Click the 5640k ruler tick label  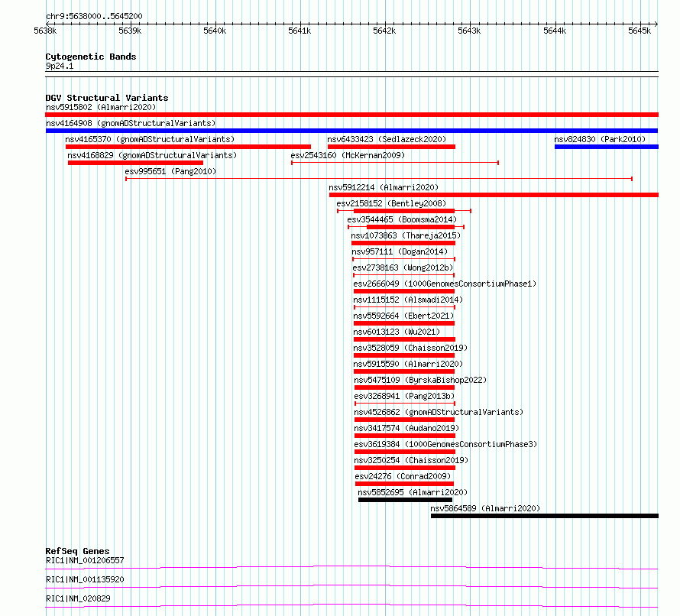pyautogui.click(x=215, y=31)
